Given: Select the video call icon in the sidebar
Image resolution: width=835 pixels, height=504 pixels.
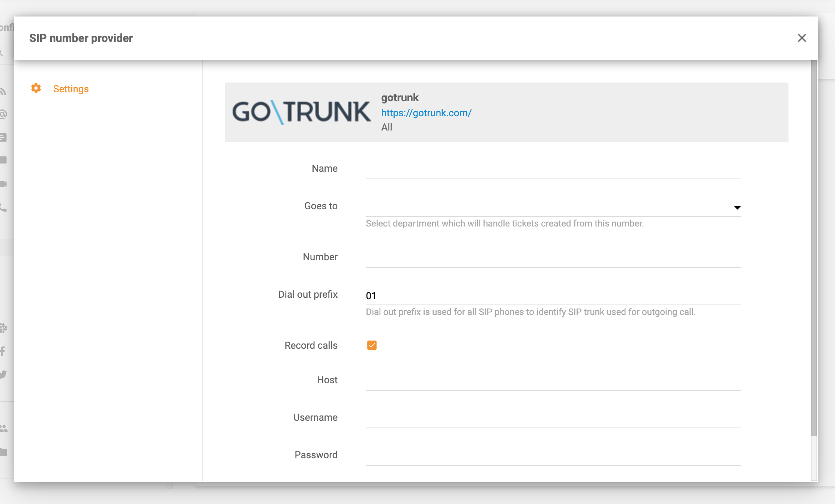Looking at the screenshot, I should (4, 184).
